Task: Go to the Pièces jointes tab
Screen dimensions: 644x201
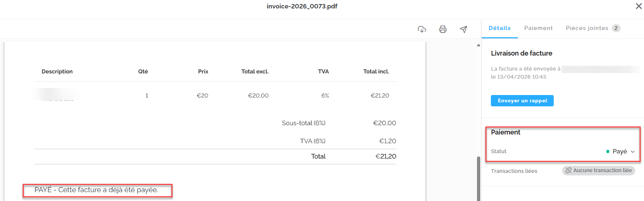Action: coord(587,28)
